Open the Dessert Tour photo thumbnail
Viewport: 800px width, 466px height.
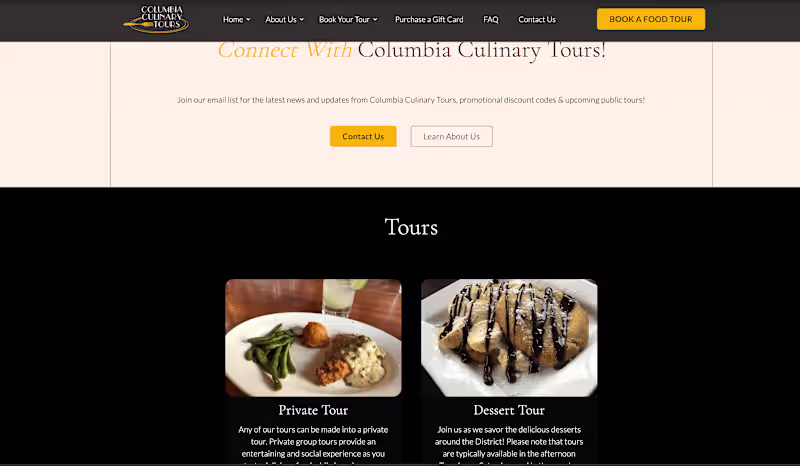point(509,338)
